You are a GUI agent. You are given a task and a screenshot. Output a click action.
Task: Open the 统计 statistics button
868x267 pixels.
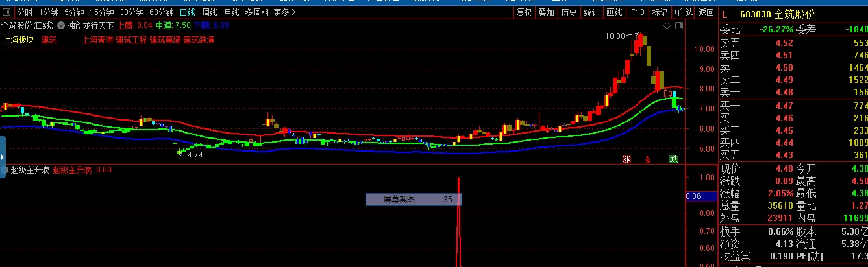coord(591,12)
